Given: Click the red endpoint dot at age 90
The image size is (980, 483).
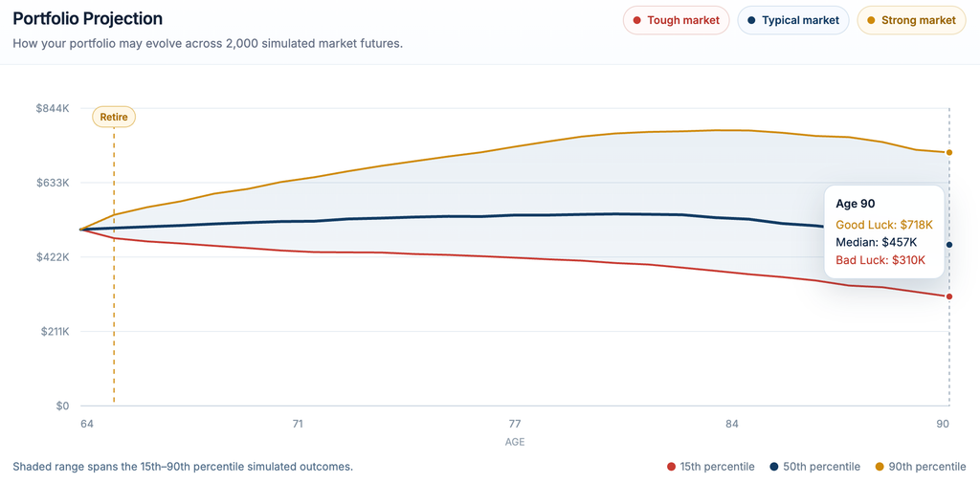Looking at the screenshot, I should (x=949, y=296).
